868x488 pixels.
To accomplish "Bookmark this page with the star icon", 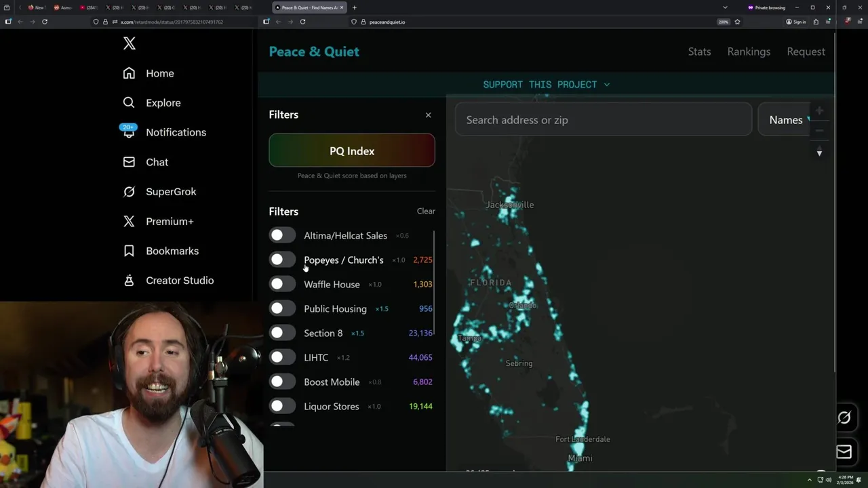I will 737,22.
